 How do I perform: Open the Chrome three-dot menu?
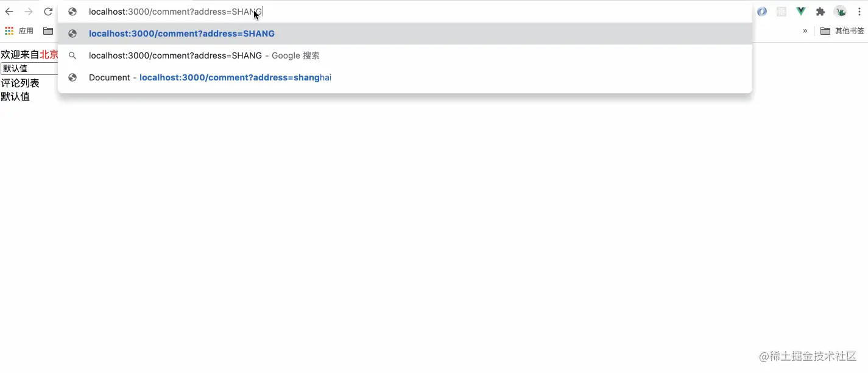click(859, 11)
